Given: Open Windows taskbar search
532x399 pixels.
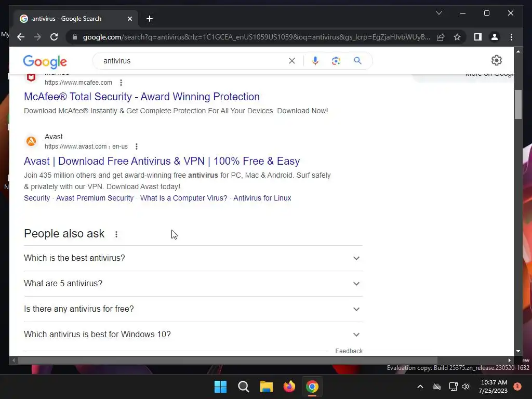Looking at the screenshot, I should pos(243,387).
